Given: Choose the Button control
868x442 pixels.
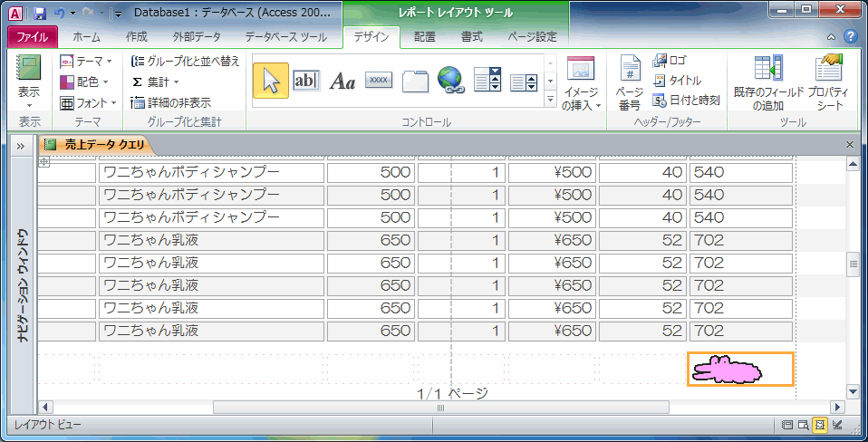Looking at the screenshot, I should click(x=379, y=81).
